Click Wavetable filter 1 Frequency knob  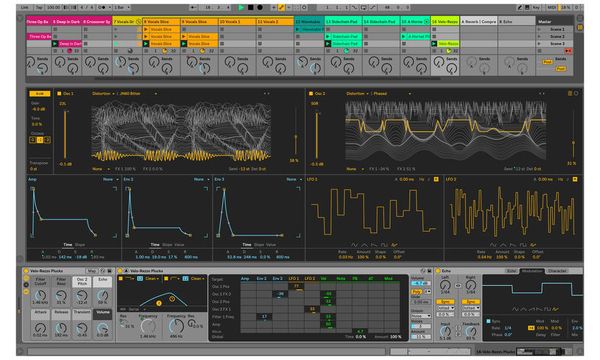[148, 326]
